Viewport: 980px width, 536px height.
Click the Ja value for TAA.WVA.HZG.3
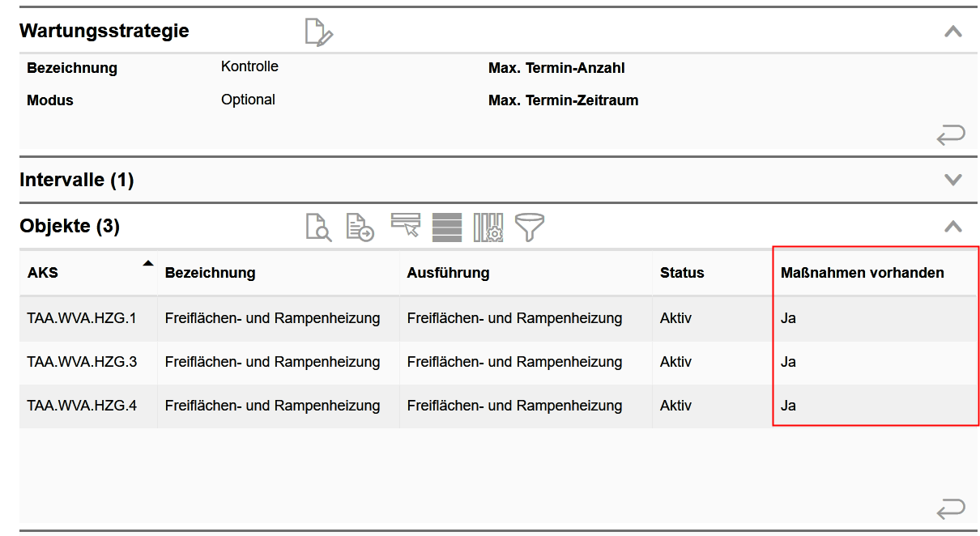[788, 362]
